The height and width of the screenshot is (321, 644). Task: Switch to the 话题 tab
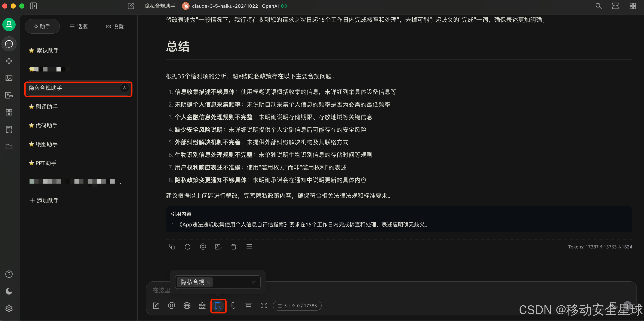click(79, 27)
